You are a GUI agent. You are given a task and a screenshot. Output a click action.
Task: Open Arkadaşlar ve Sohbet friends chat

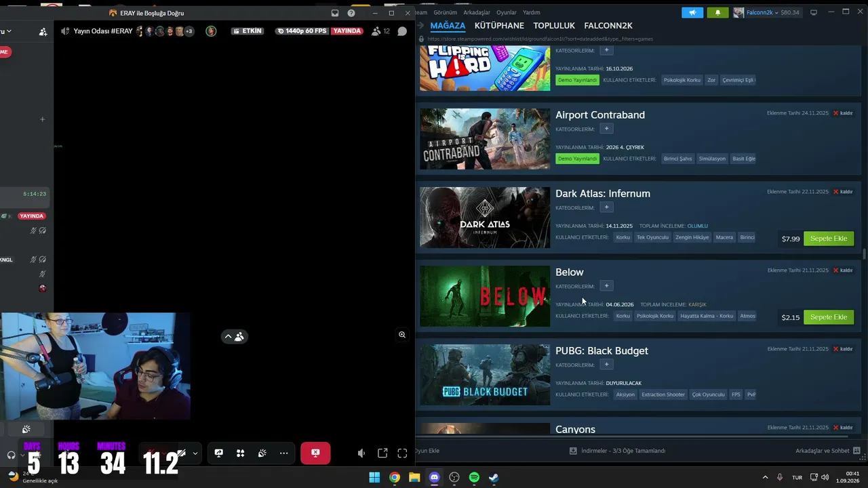(828, 451)
